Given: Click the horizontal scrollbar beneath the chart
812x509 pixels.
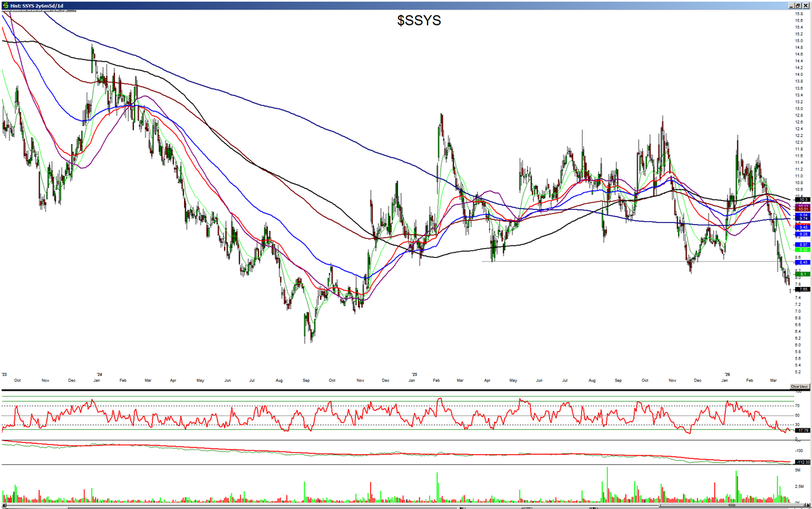Looking at the screenshot, I should tap(406, 504).
